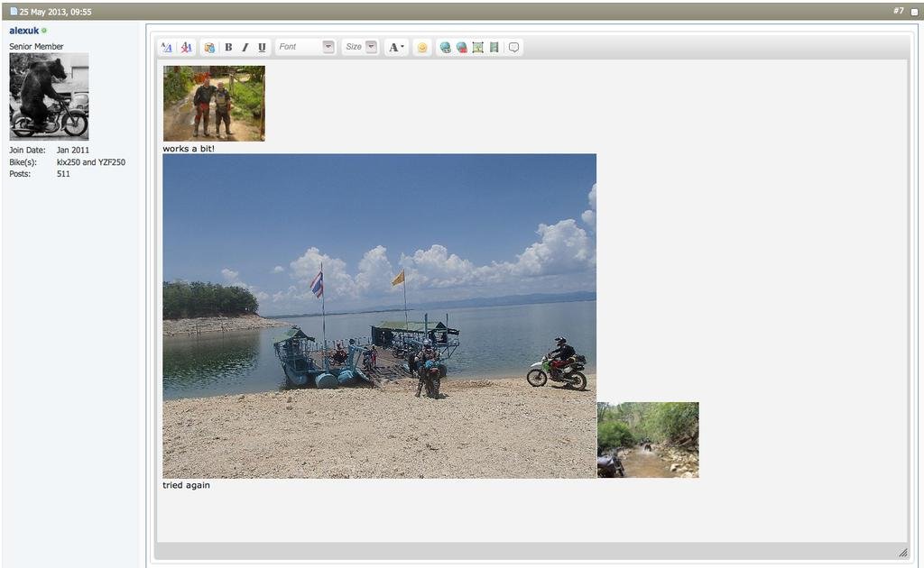Select the two riders thumbnail image
The image size is (924, 568).
click(214, 103)
